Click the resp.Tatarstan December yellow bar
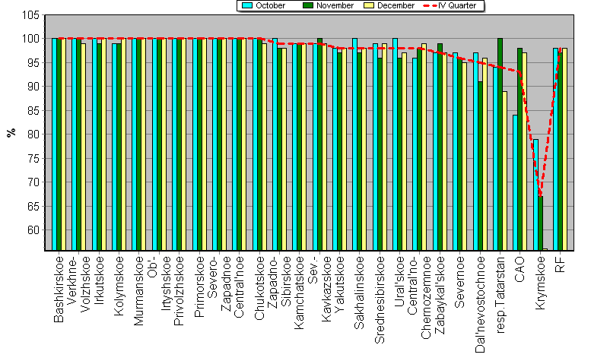Screen dimensions: 591x364 tap(505, 171)
